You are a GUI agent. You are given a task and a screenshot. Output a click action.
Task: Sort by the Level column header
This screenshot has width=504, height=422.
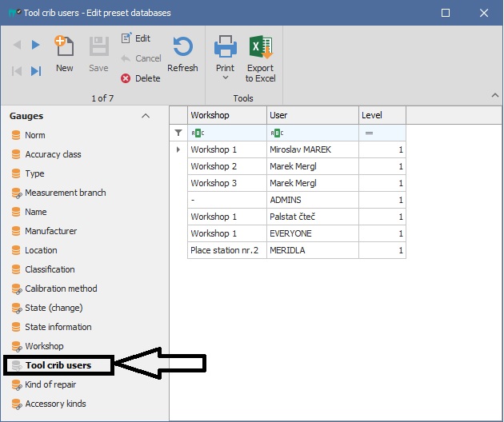[x=382, y=115]
